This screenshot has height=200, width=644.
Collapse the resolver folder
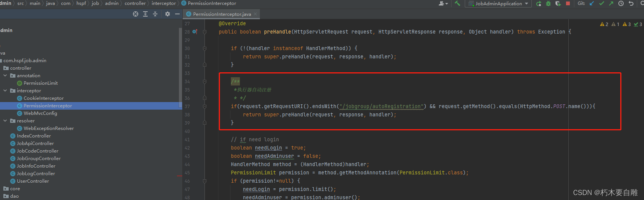click(x=5, y=121)
